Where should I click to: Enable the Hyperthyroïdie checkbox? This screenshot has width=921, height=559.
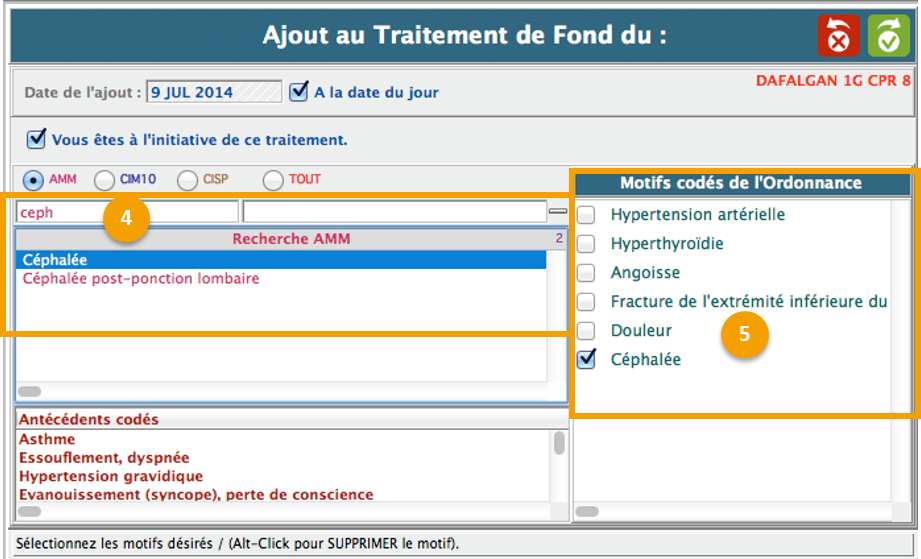587,244
